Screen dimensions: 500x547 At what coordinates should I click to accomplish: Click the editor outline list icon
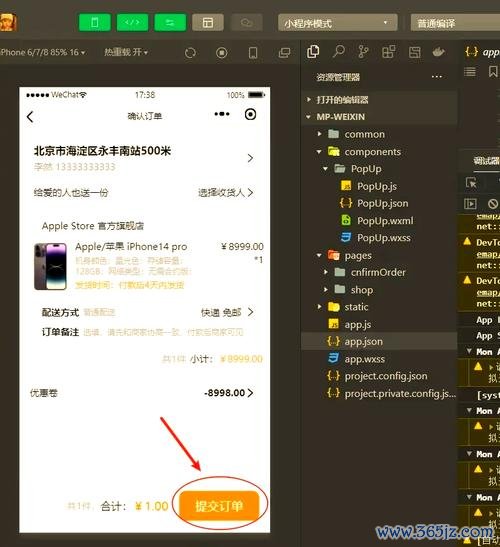(x=470, y=72)
